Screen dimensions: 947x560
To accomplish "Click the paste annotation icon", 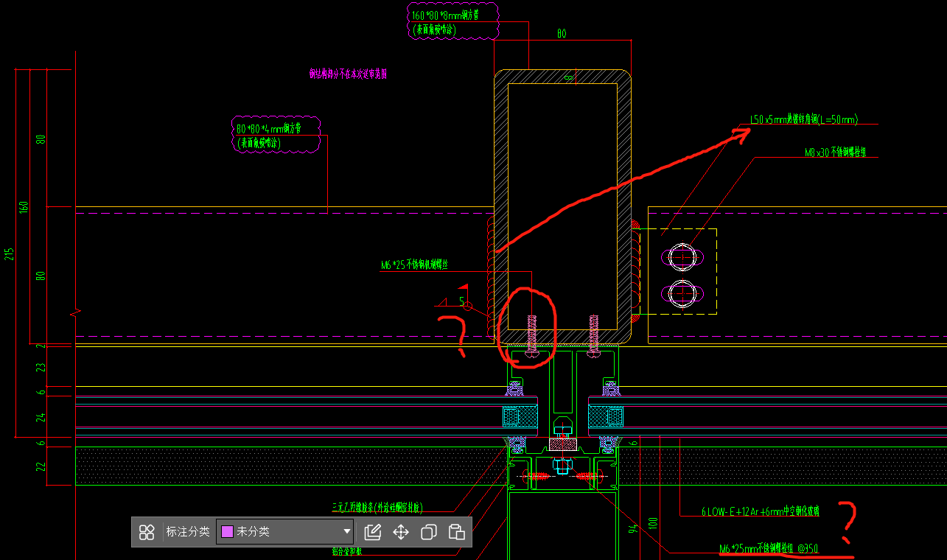I will (x=456, y=532).
